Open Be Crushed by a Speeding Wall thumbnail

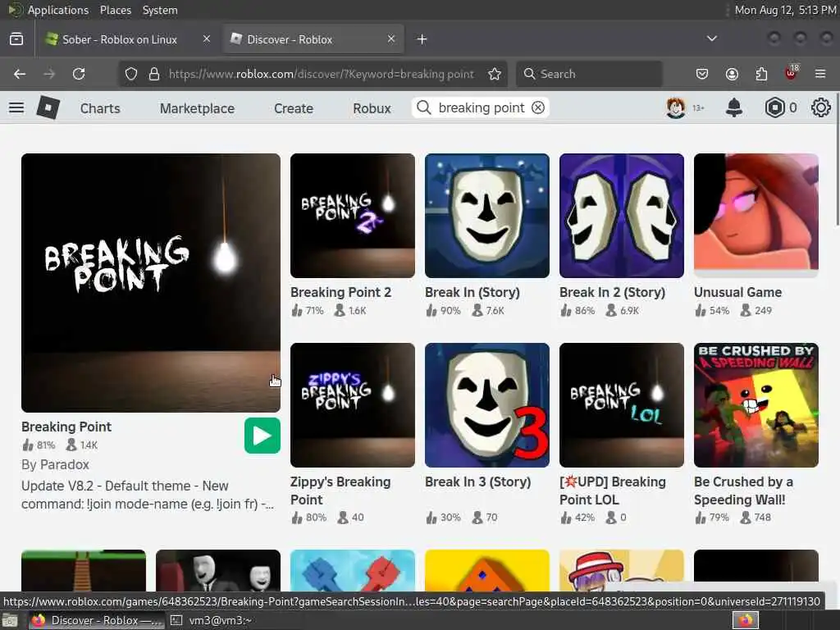click(x=756, y=405)
